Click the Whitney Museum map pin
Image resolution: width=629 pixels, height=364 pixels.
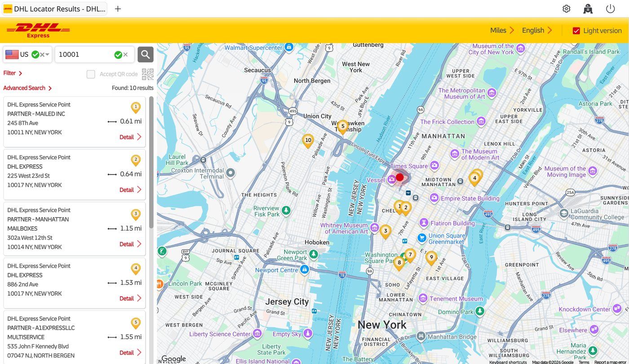(375, 228)
